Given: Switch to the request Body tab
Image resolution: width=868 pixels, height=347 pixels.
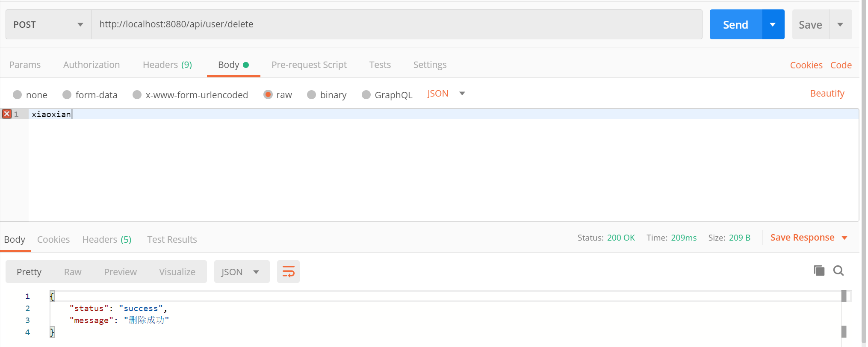Looking at the screenshot, I should (233, 65).
